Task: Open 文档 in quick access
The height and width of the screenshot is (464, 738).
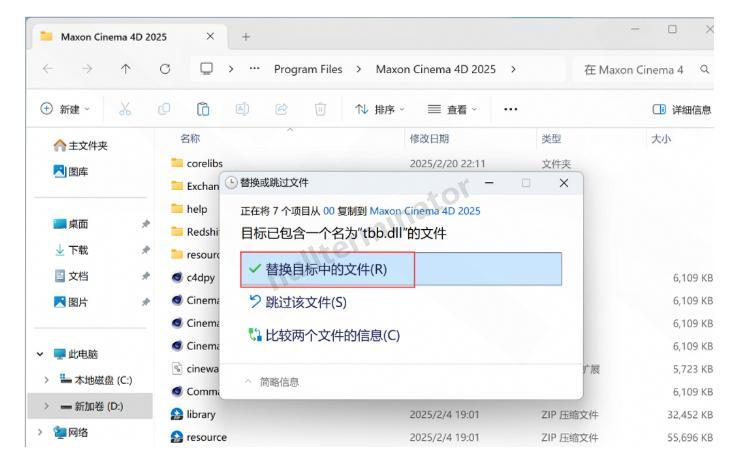Action: (x=71, y=276)
